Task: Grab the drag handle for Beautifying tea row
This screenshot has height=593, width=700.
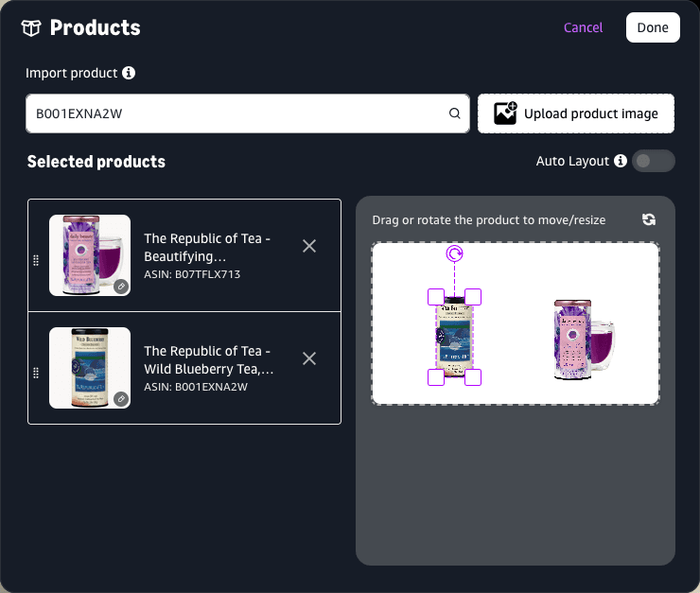Action: click(36, 260)
